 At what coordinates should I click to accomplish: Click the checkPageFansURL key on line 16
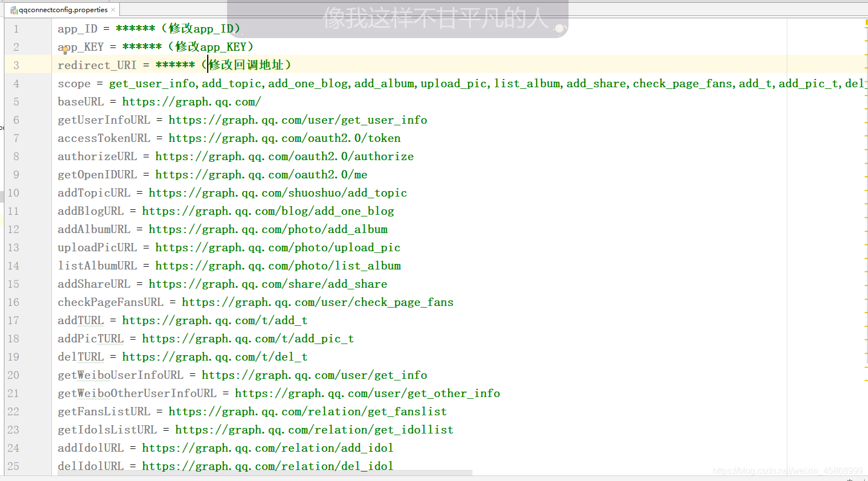(x=111, y=302)
